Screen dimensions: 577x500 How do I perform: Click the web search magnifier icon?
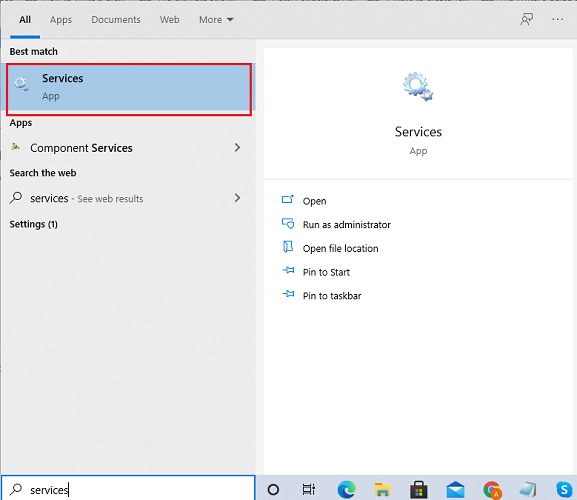[x=16, y=198]
